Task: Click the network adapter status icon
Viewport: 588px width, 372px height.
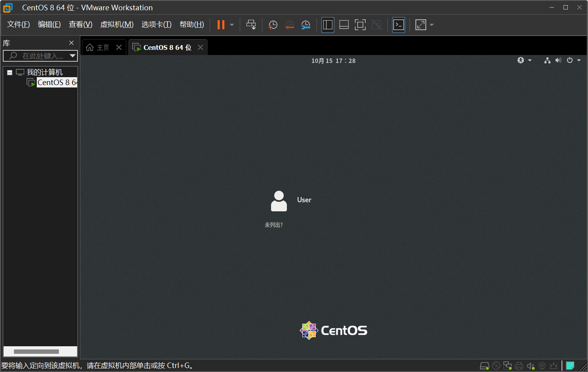Action: [x=508, y=366]
